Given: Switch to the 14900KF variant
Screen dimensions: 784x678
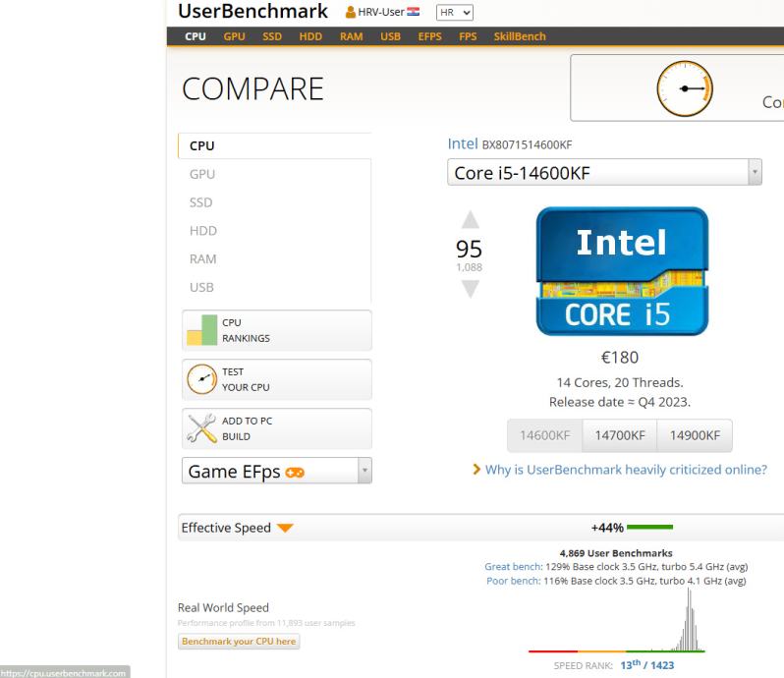Looking at the screenshot, I should 695,435.
